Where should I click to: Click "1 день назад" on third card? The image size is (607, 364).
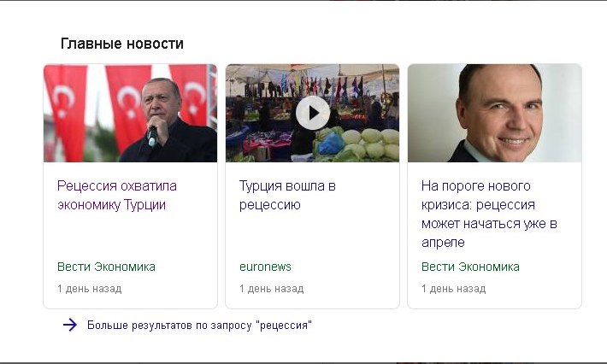[x=453, y=289]
